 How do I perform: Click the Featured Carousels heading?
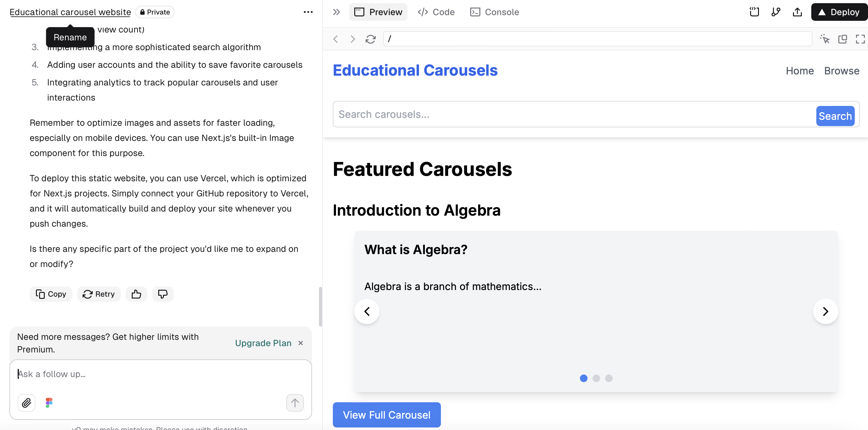(422, 169)
